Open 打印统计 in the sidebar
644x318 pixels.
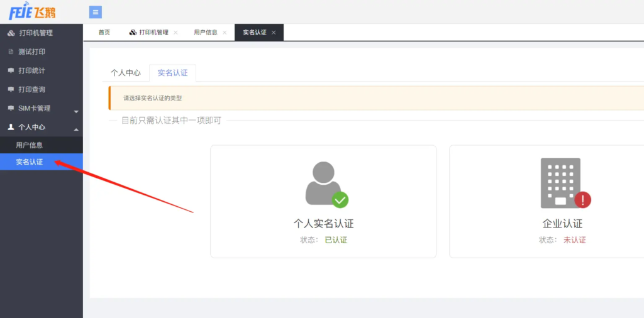[31, 70]
